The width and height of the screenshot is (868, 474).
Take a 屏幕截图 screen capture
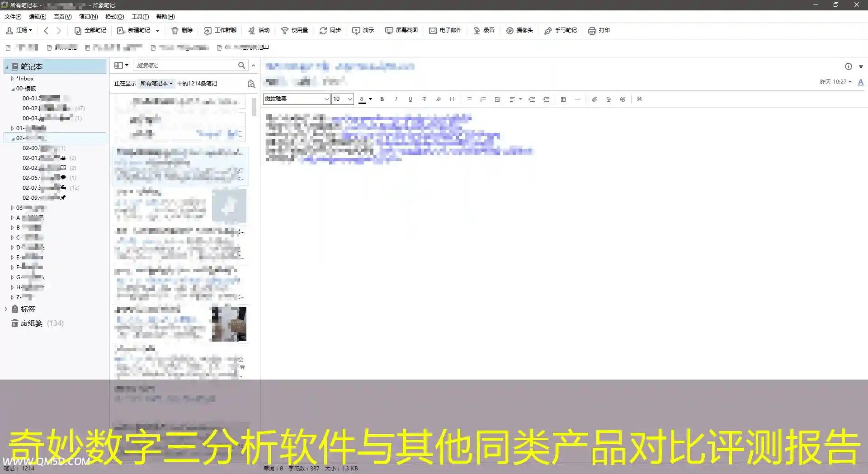[x=401, y=30]
